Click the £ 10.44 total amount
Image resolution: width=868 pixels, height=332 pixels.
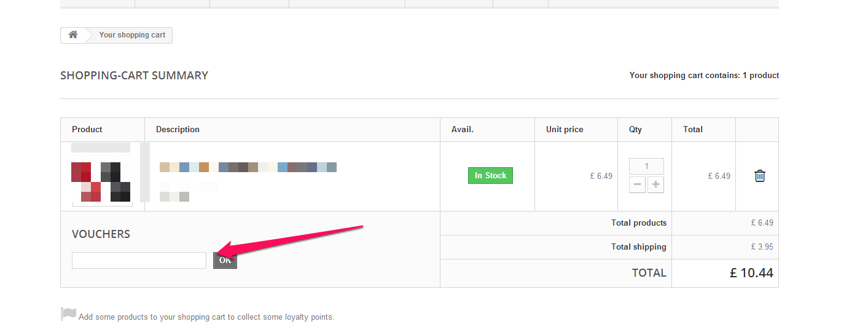pos(751,273)
